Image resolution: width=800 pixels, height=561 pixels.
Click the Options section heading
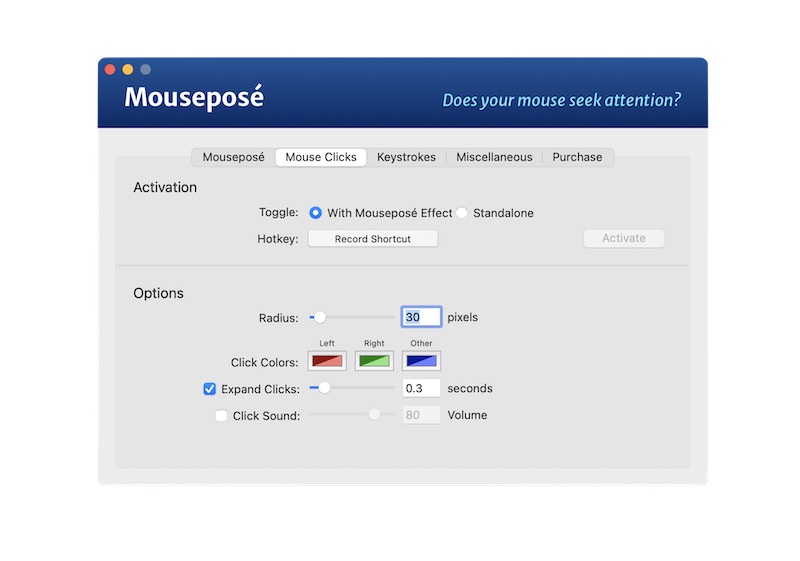(x=158, y=293)
